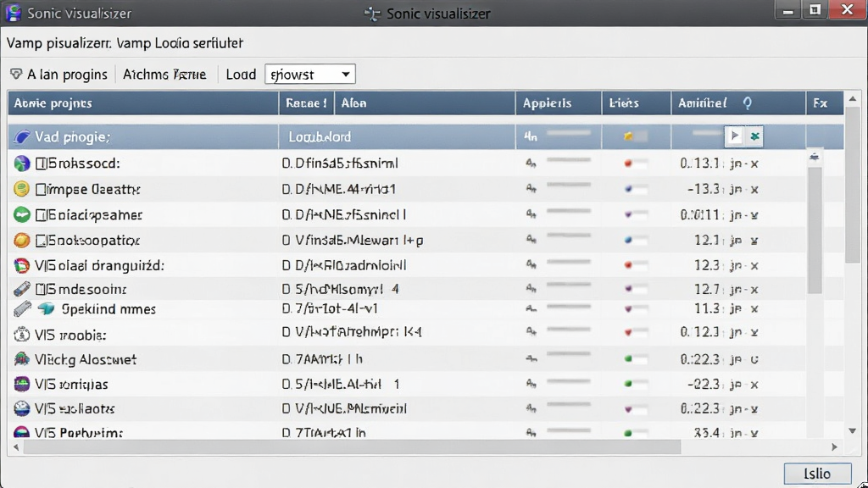868x488 pixels.
Task: Click the outer vertical scrollbar down arrow
Action: (x=853, y=430)
